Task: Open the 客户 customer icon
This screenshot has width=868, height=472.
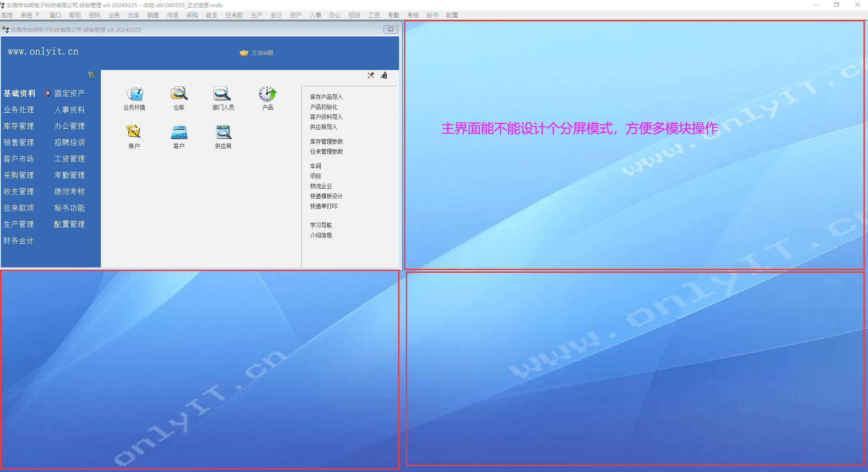Action: (x=179, y=133)
